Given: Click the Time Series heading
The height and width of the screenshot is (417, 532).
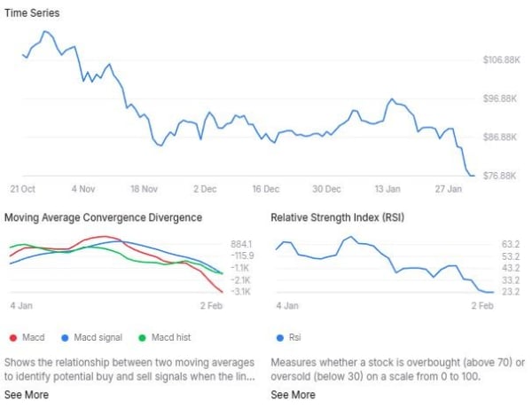Looking at the screenshot, I should (x=34, y=13).
